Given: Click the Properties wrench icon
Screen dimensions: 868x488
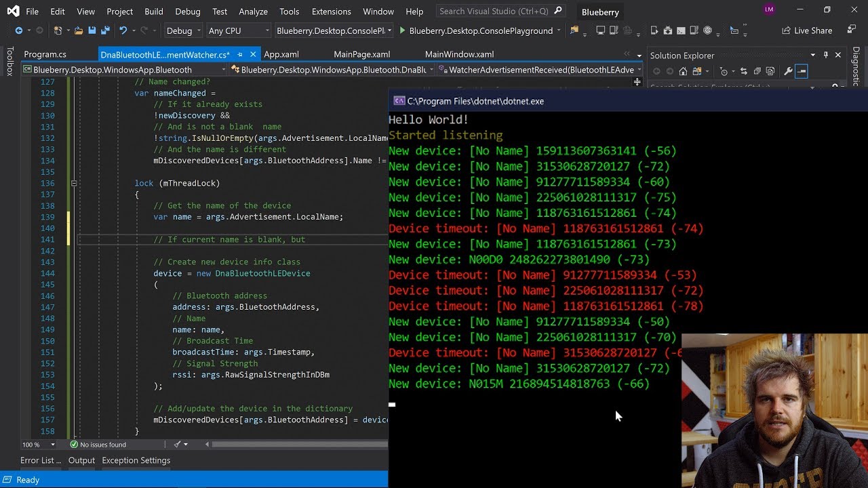Looking at the screenshot, I should [x=788, y=71].
